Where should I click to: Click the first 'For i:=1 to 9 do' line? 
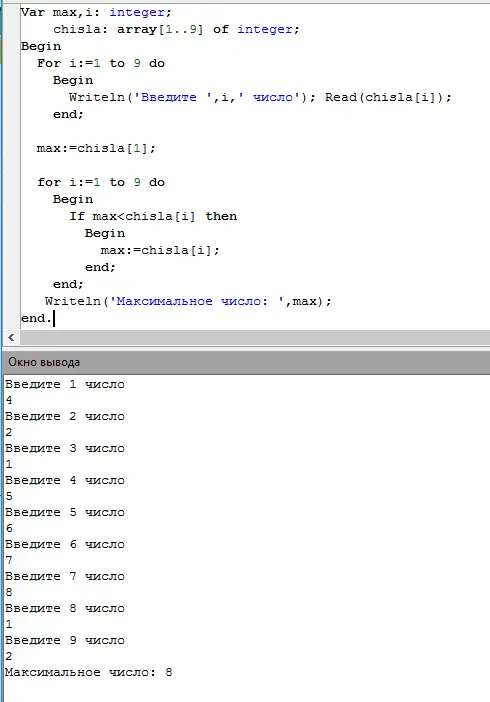pyautogui.click(x=101, y=63)
